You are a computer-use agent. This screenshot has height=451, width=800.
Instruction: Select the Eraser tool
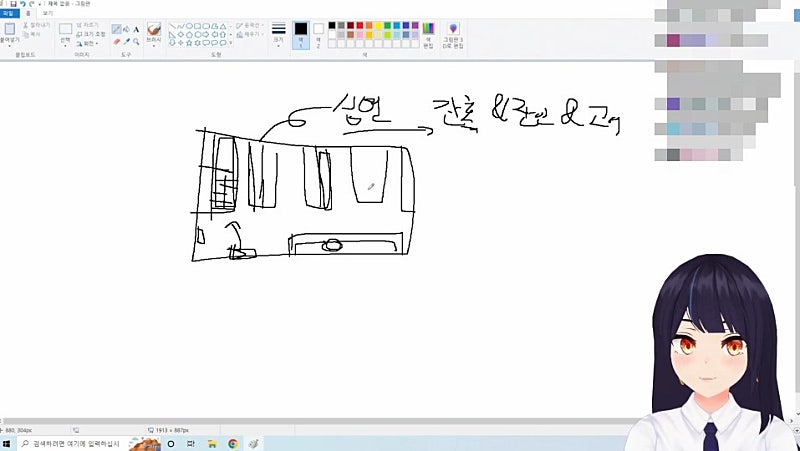point(116,41)
